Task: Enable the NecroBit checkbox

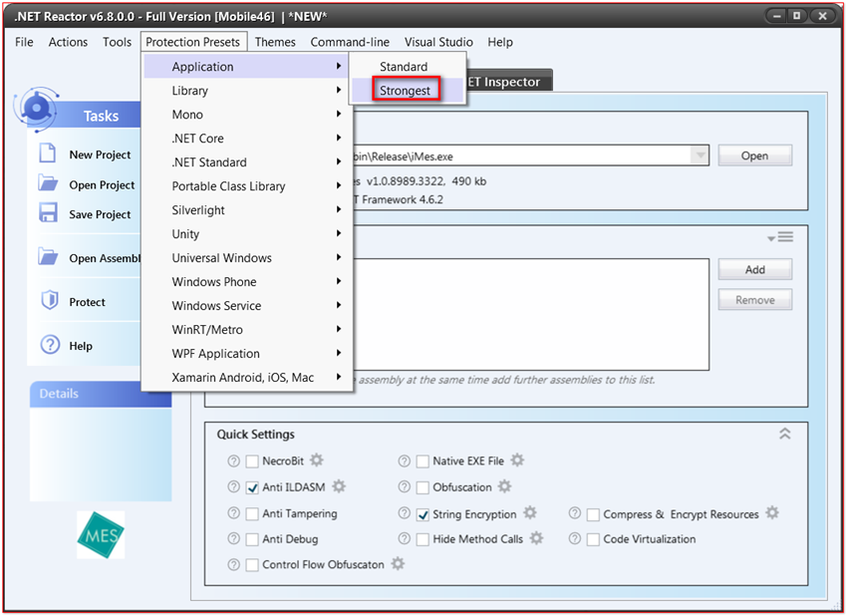Action: pos(252,462)
